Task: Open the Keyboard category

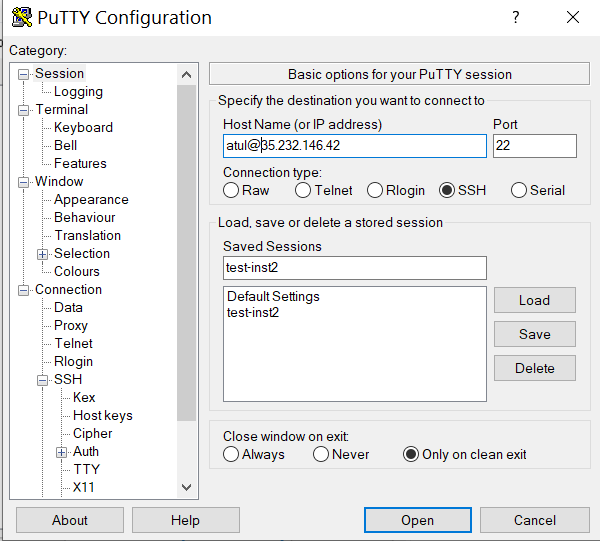Action: pyautogui.click(x=83, y=127)
